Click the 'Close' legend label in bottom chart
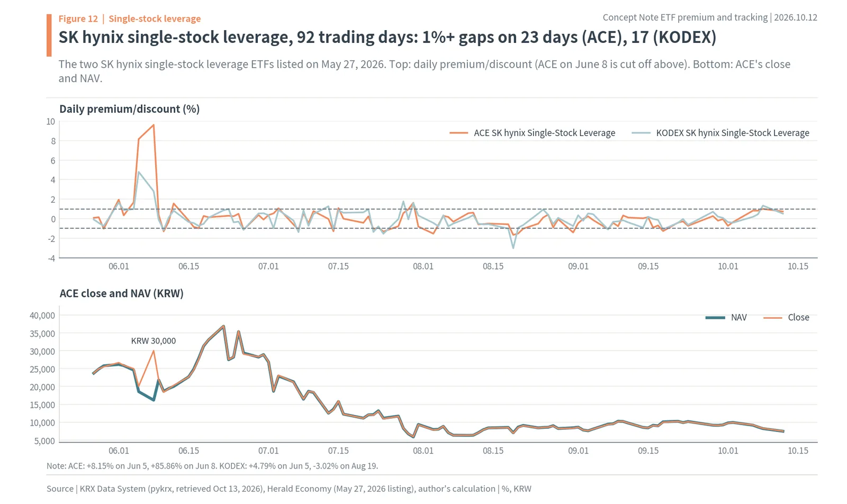Image resolution: width=847 pixels, height=504 pixels. (x=798, y=318)
